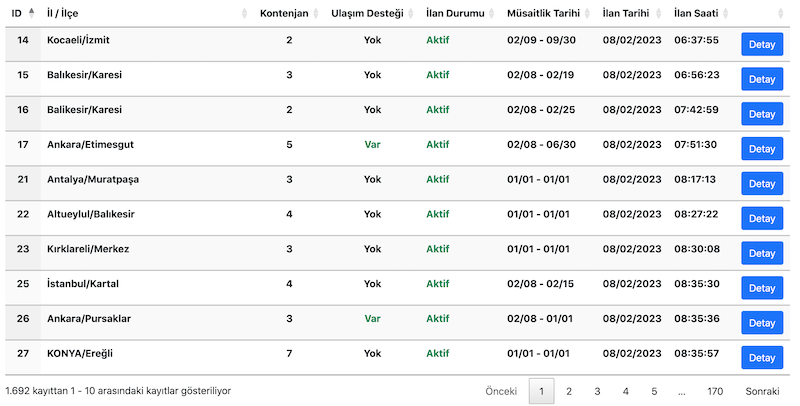Sort by Ulaşım Desteği column

(x=366, y=13)
